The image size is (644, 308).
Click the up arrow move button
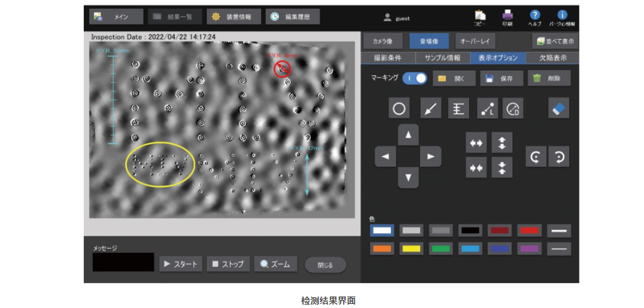(x=409, y=134)
